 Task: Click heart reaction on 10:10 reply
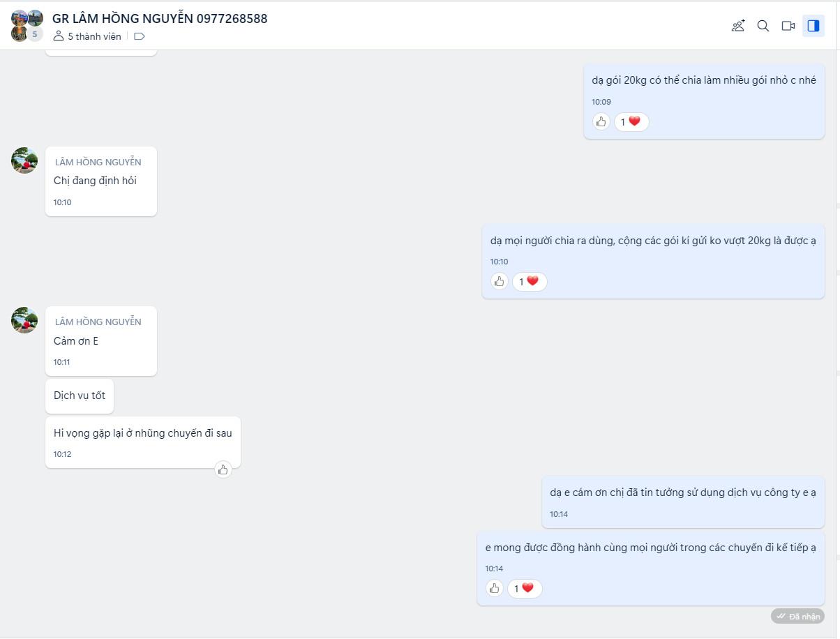[530, 282]
